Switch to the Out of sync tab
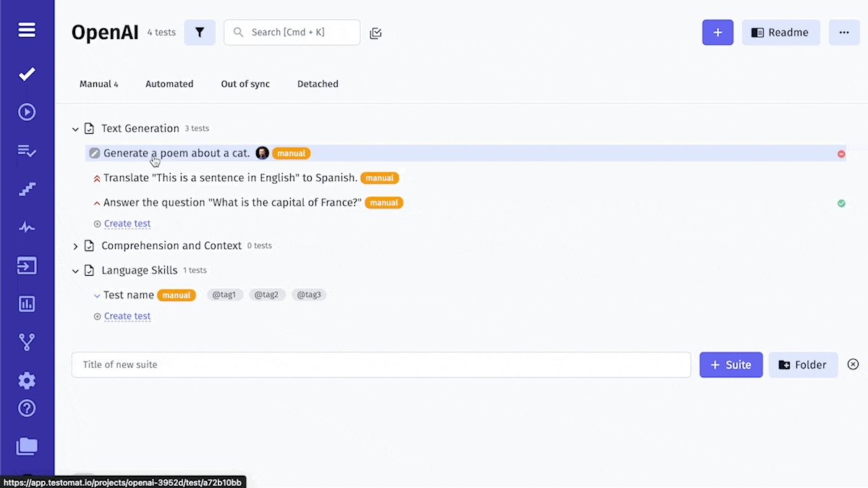Screen dimensions: 868x488 [245, 84]
